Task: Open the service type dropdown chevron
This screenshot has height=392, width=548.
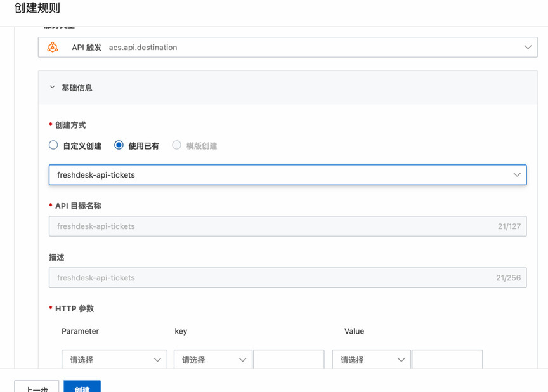Action: [528, 47]
